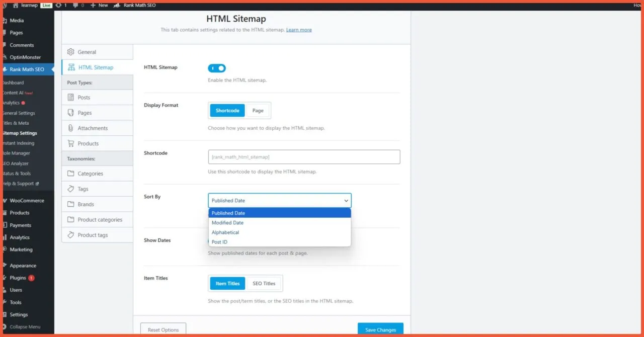644x337 pixels.
Task: Select the Brands taxonomy icon
Action: 70,204
